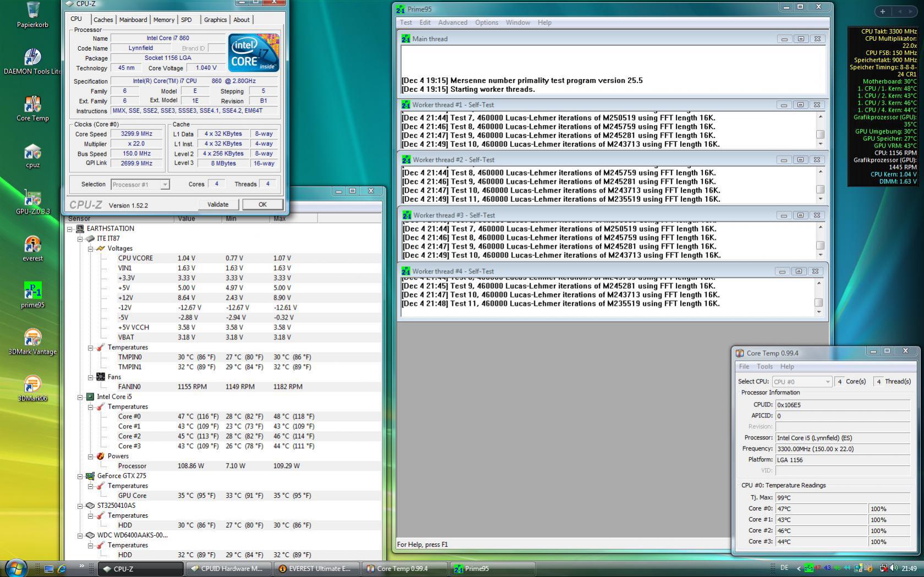Collapse the Powers tree branch
This screenshot has height=577, width=924.
(91, 457)
